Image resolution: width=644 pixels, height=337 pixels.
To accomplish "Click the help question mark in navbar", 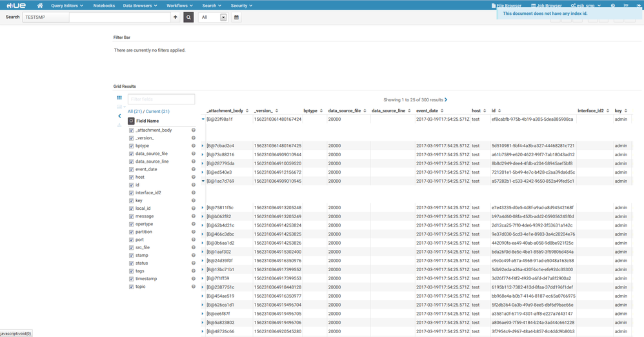I will [613, 6].
